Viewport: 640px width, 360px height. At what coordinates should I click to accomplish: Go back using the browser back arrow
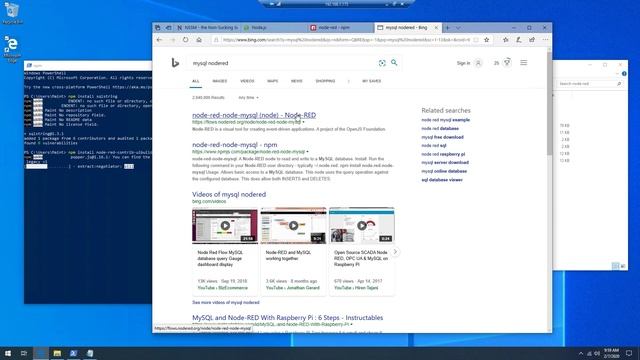(x=160, y=40)
